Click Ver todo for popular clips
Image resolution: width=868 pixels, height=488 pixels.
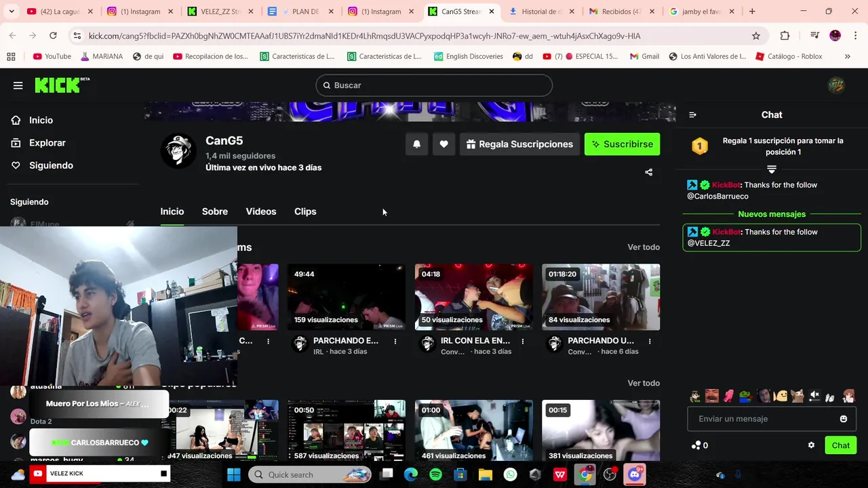(644, 383)
